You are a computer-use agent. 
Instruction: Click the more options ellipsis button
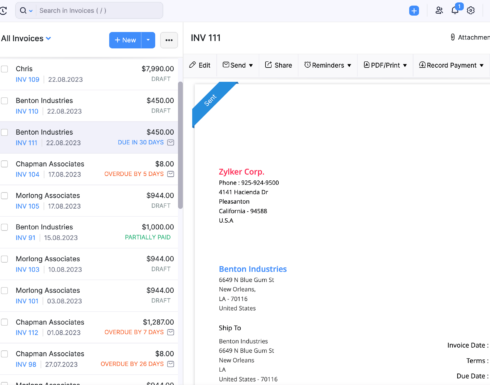click(169, 40)
